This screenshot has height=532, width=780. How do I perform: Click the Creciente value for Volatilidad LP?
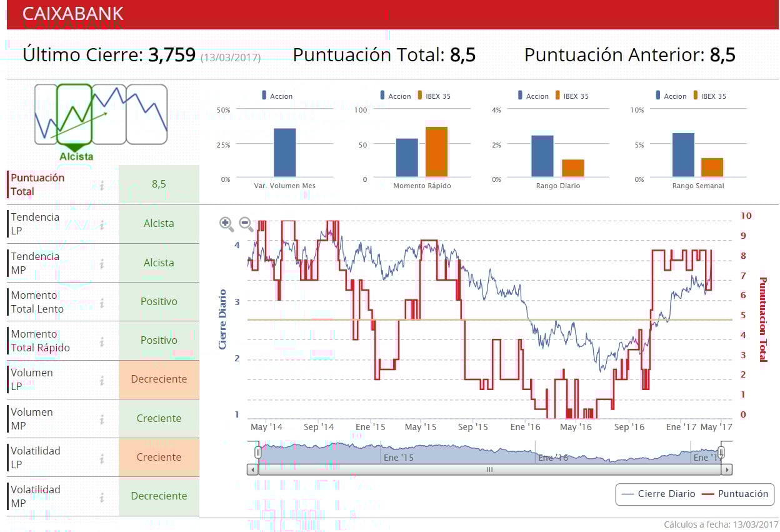point(159,458)
